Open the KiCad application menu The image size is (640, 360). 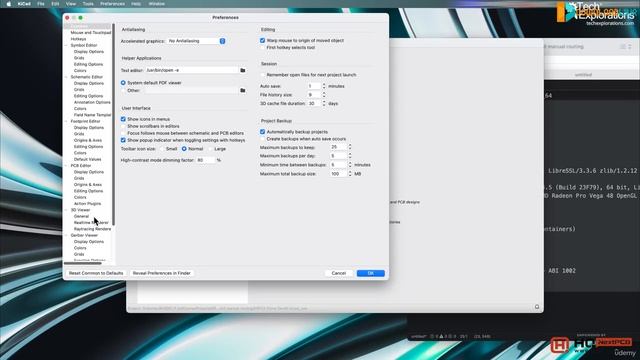click(x=24, y=4)
